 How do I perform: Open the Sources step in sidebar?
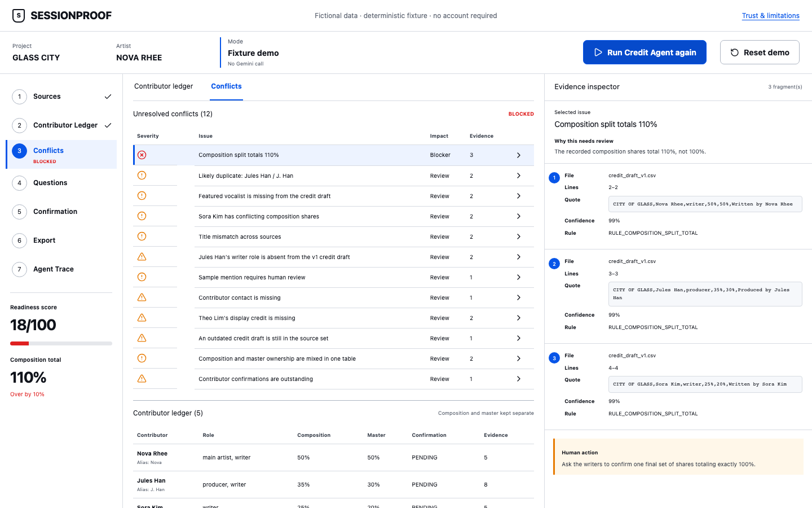coord(61,97)
